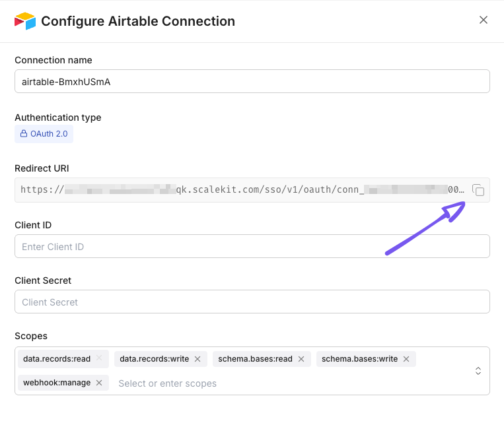Close the Configure Airtable Connection dialog
This screenshot has height=423, width=504.
(483, 20)
